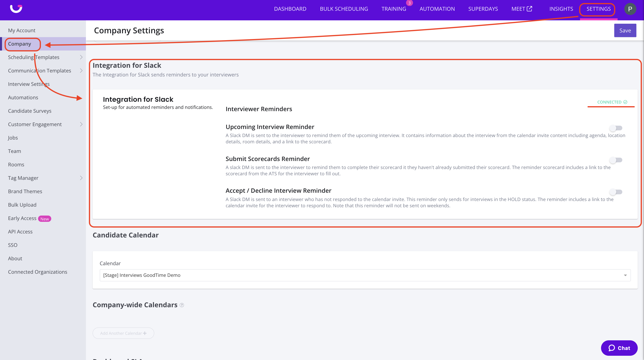Click the plus icon on Add Another Calendar
This screenshot has height=360, width=644.
pyautogui.click(x=145, y=333)
